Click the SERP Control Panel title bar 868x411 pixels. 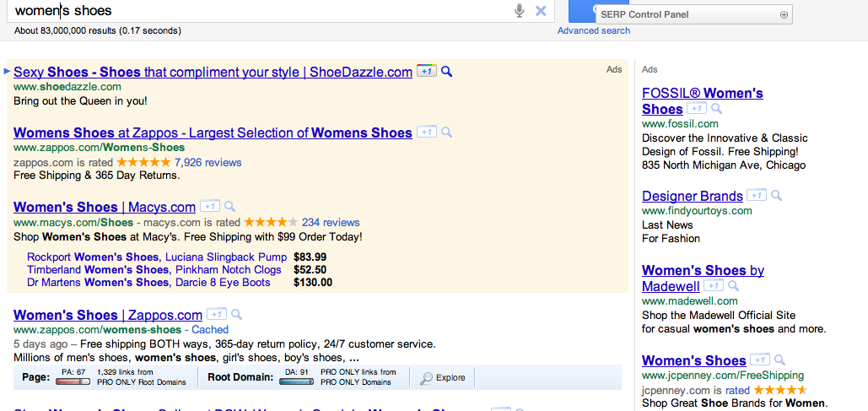tap(693, 15)
